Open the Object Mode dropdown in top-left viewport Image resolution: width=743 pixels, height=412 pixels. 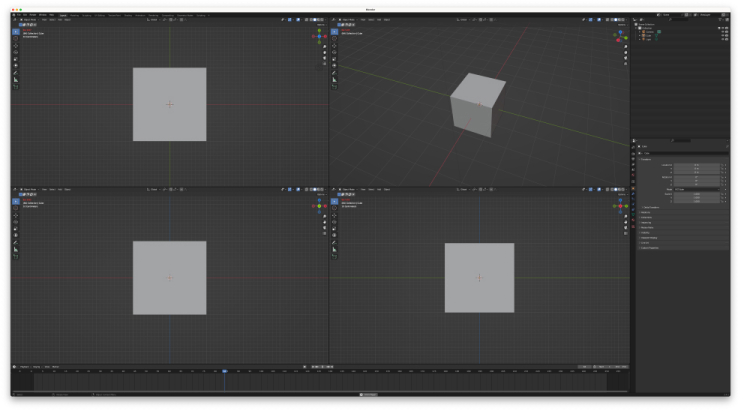point(28,19)
